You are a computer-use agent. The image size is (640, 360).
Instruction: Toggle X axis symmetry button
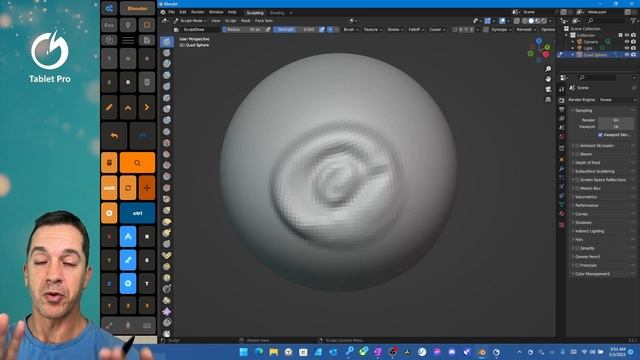(x=461, y=29)
